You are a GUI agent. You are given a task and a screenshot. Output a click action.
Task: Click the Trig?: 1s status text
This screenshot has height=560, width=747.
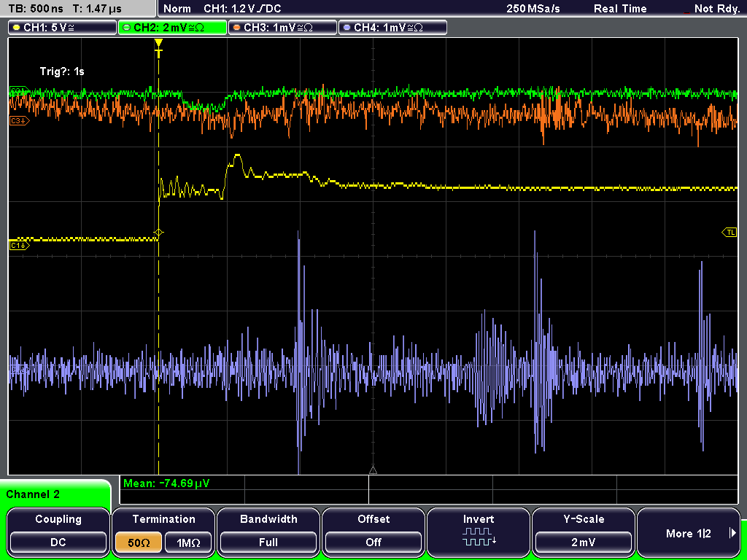coord(62,71)
